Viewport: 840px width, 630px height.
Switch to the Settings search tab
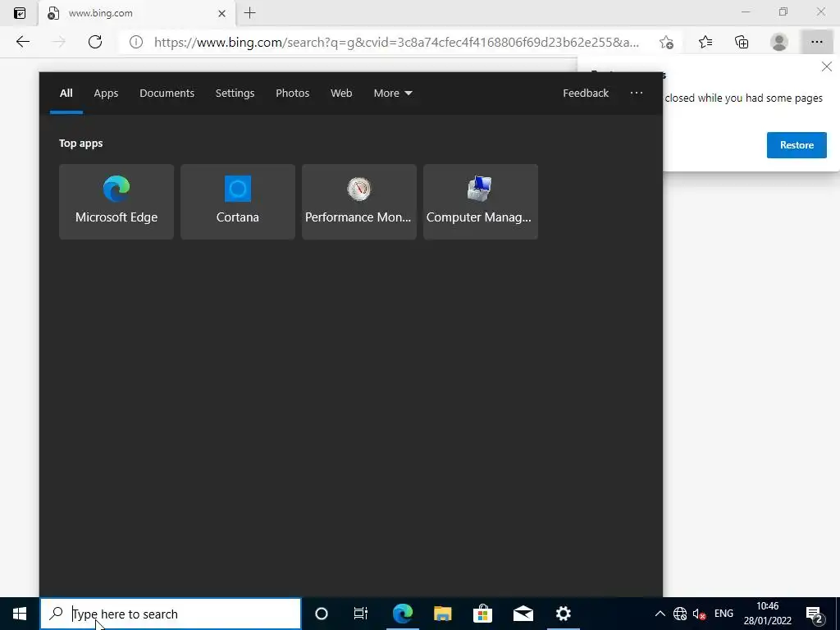(235, 94)
